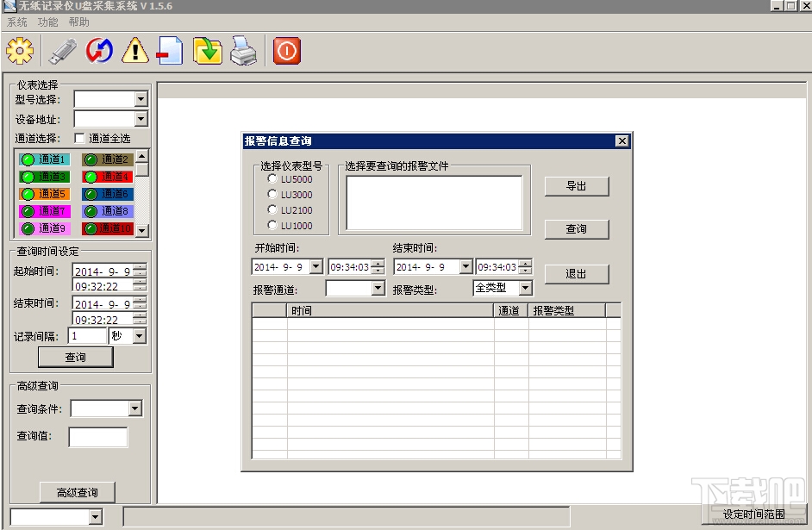Click the USB flash drive toolbar icon
The width and height of the screenshot is (812, 530).
63,51
